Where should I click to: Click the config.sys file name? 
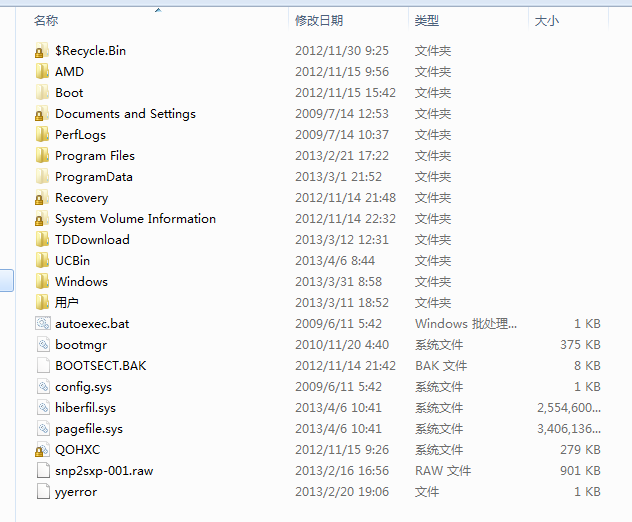click(x=83, y=387)
